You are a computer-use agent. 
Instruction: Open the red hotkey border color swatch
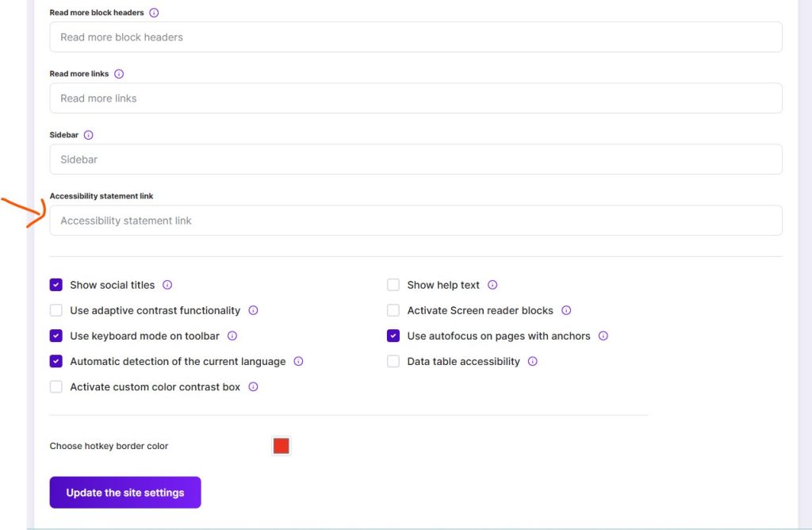coord(282,446)
